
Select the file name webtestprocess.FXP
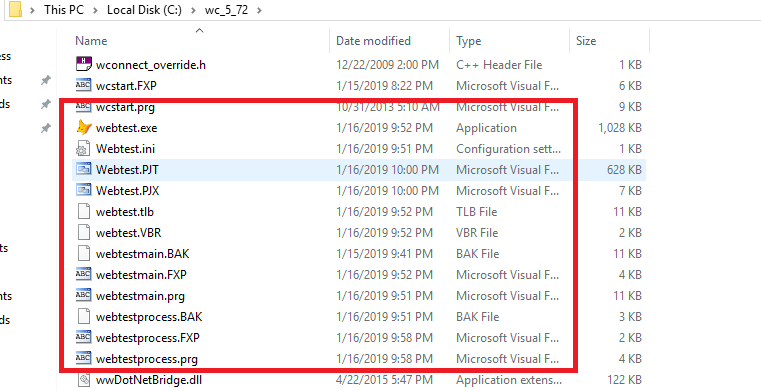(x=148, y=337)
